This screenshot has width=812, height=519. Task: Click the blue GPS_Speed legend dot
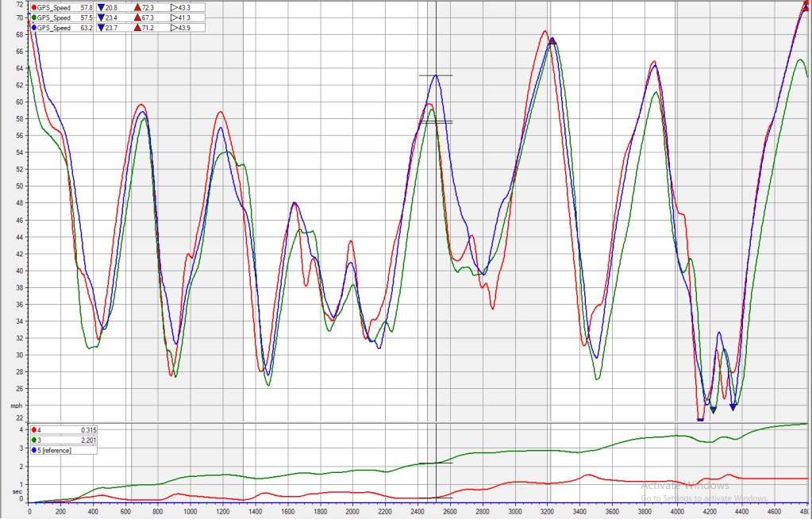pyautogui.click(x=33, y=28)
